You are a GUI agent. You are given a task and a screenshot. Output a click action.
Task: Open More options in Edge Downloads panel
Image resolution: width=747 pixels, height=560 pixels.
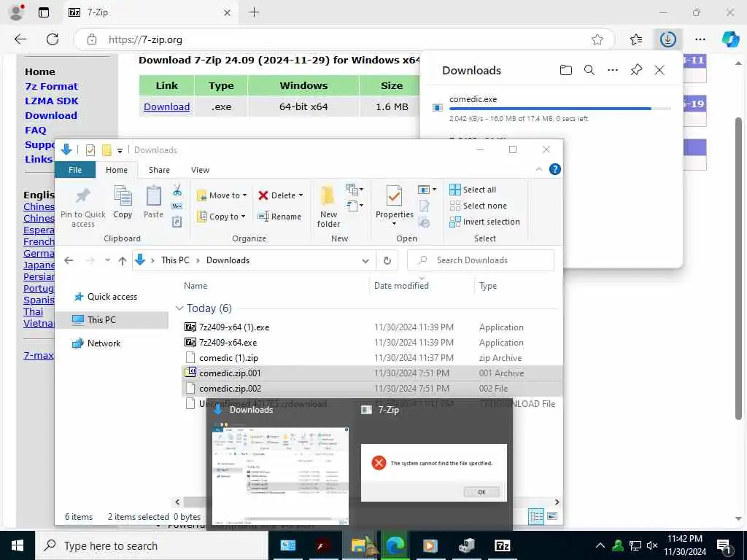pyautogui.click(x=613, y=71)
